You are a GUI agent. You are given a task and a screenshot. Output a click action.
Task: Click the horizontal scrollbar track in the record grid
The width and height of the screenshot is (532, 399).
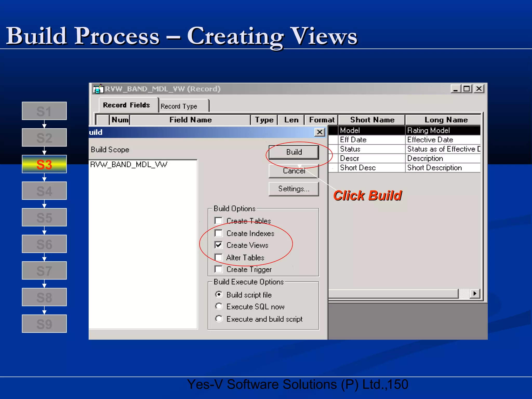point(464,294)
